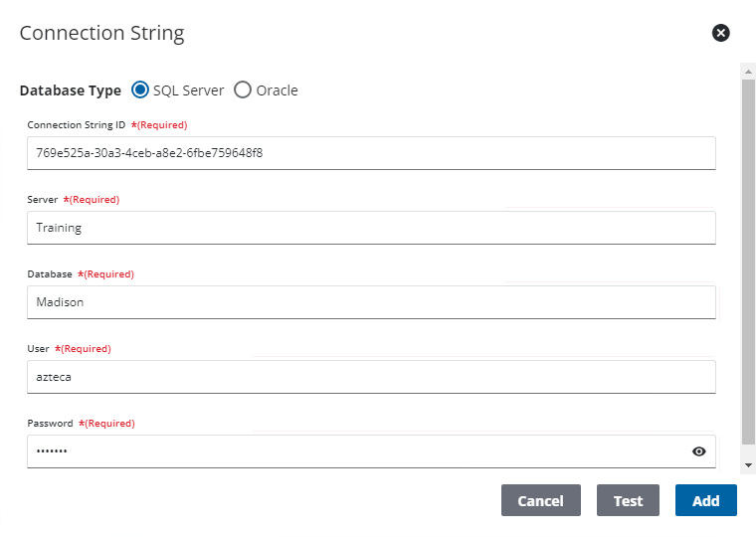Test the connection string

tap(628, 501)
